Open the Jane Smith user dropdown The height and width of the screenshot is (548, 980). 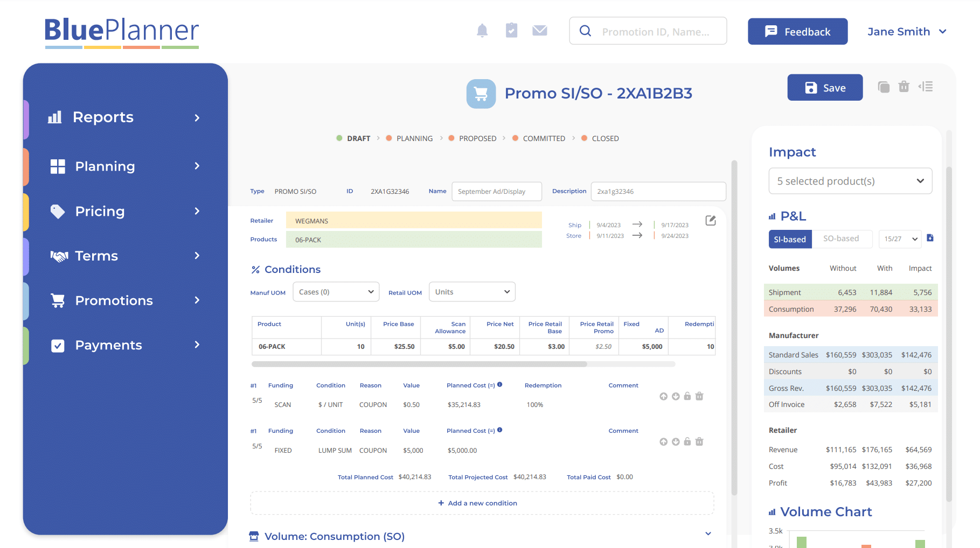click(x=907, y=32)
